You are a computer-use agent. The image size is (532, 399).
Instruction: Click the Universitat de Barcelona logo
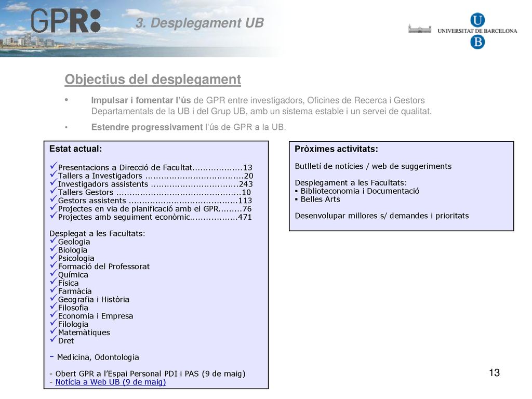click(x=477, y=31)
